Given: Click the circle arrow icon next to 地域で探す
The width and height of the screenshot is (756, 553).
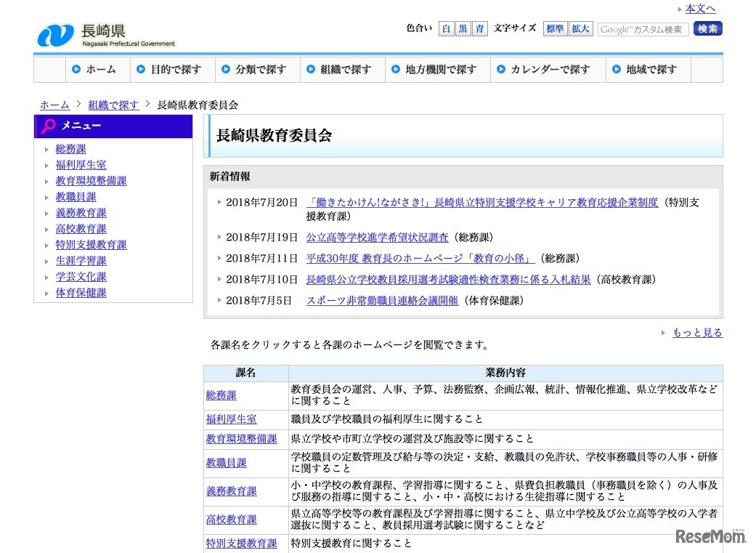Looking at the screenshot, I should click(617, 70).
